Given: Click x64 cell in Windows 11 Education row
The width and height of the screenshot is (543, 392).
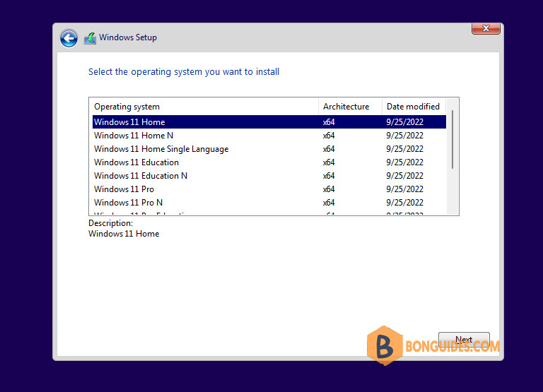Looking at the screenshot, I should click(x=329, y=162).
